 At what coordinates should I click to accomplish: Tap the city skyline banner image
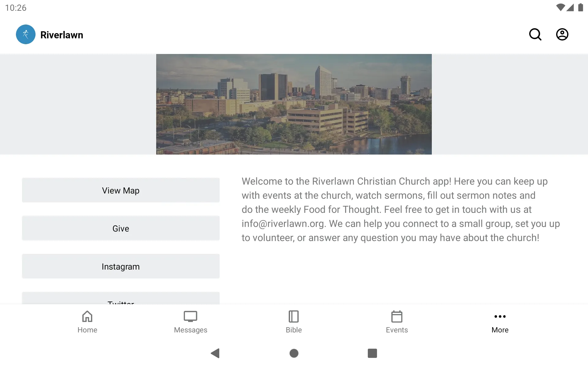click(294, 104)
